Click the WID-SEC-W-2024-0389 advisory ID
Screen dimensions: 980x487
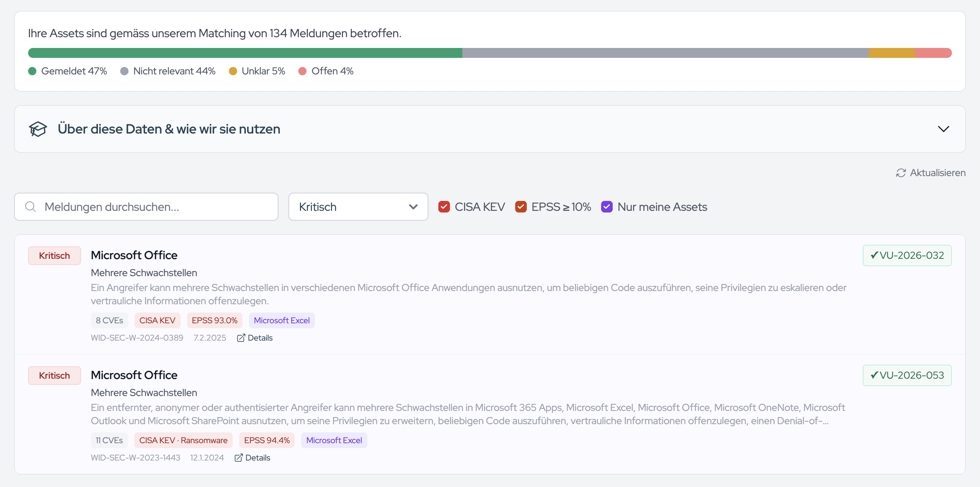(x=137, y=338)
